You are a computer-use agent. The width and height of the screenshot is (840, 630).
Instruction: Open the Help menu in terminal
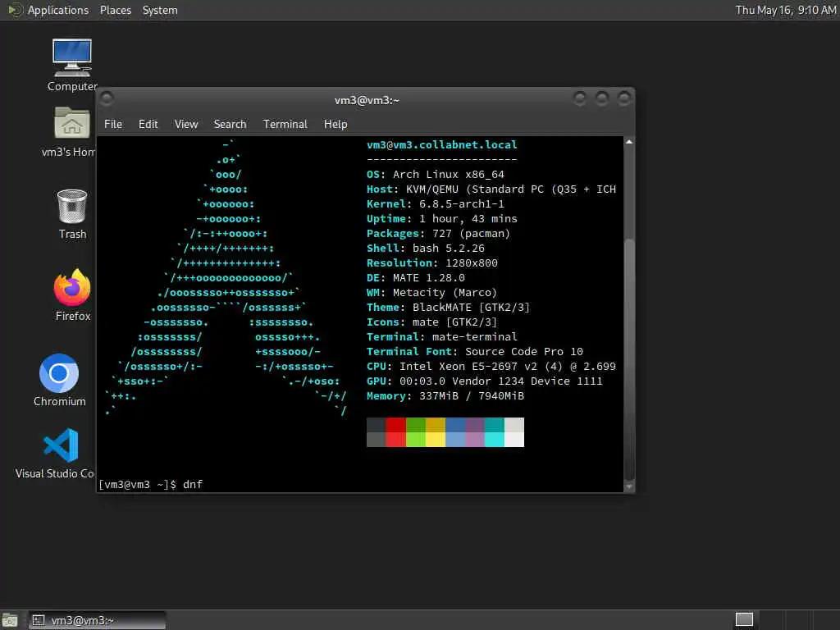(x=336, y=125)
